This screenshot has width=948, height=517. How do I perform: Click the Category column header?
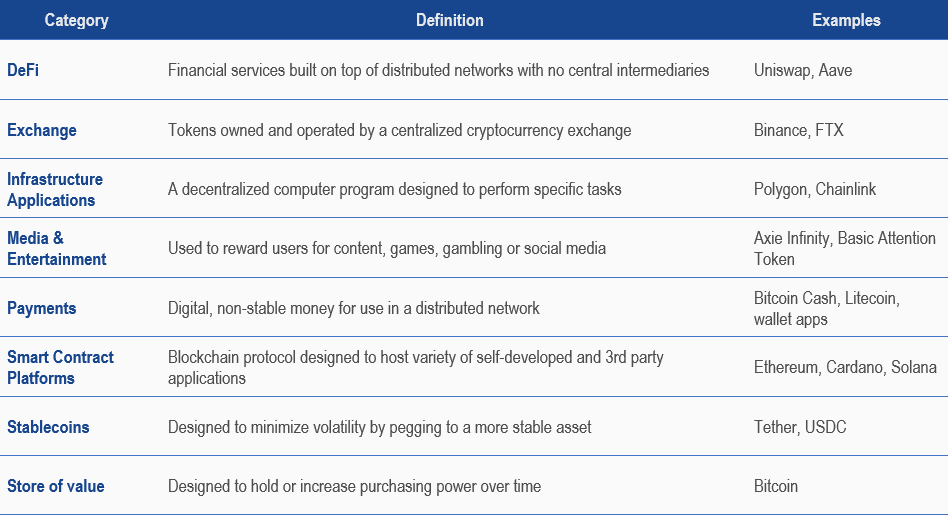[76, 20]
